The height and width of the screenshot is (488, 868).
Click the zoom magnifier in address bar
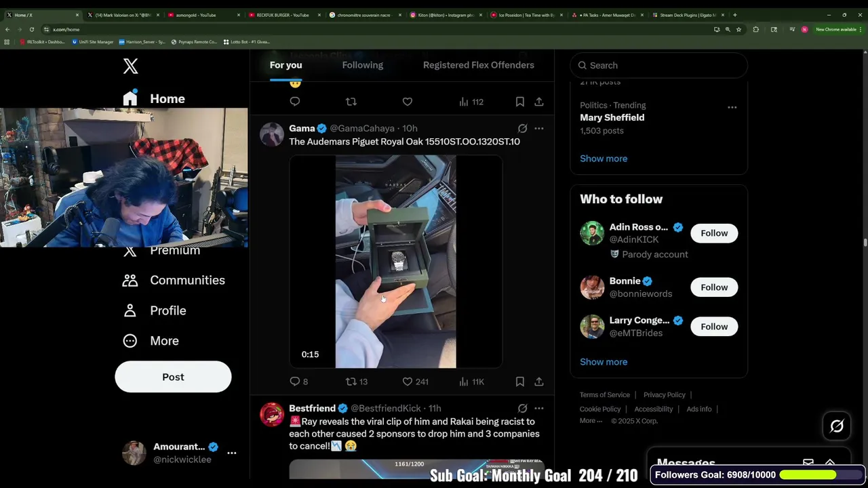728,29
